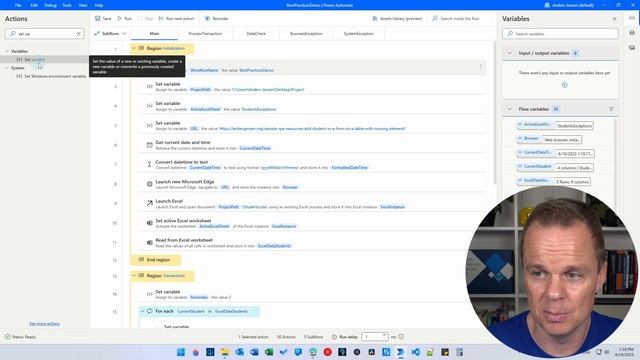Close the Variables panel

614,19
